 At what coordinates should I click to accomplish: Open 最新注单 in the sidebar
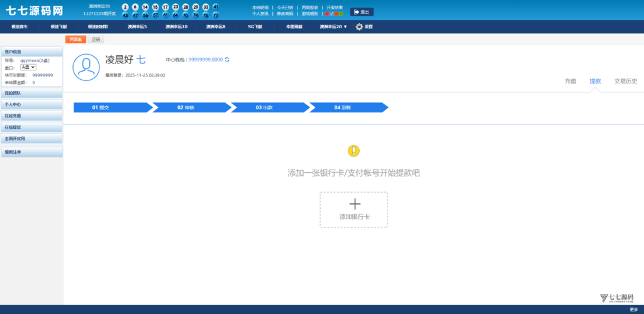pyautogui.click(x=32, y=152)
